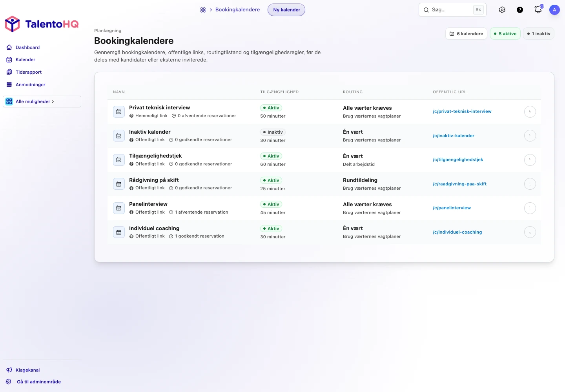Open the /c/inaktiv-kalender URL
565x392 pixels.
pos(453,136)
